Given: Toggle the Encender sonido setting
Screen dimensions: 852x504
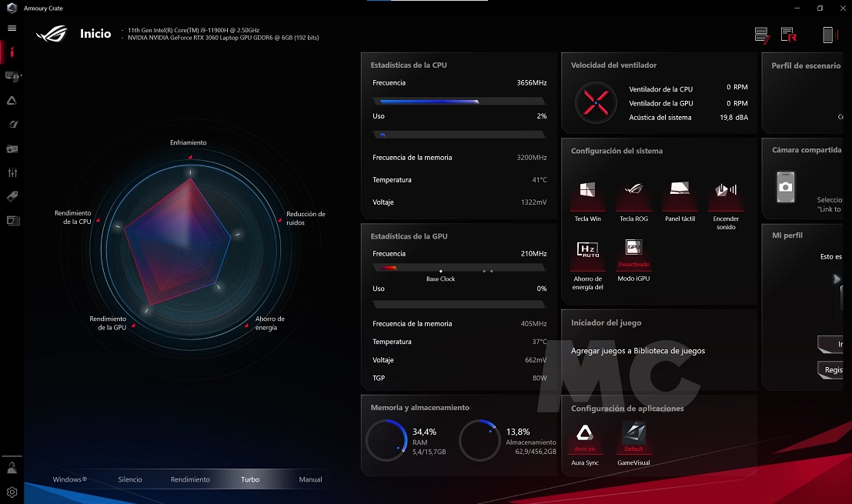Looking at the screenshot, I should click(726, 195).
